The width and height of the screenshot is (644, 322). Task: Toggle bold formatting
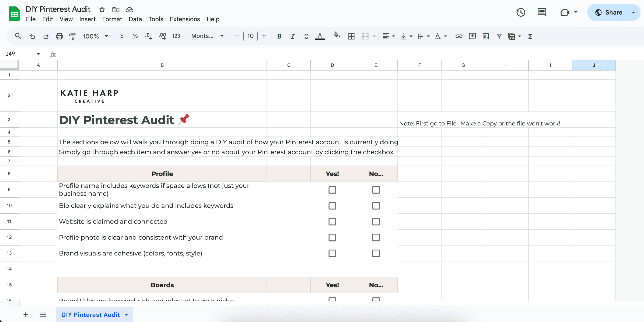pyautogui.click(x=279, y=36)
